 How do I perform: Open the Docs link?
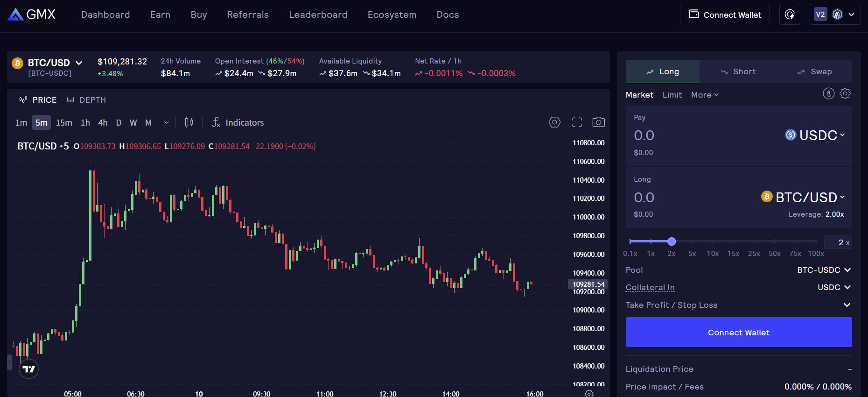click(x=448, y=14)
